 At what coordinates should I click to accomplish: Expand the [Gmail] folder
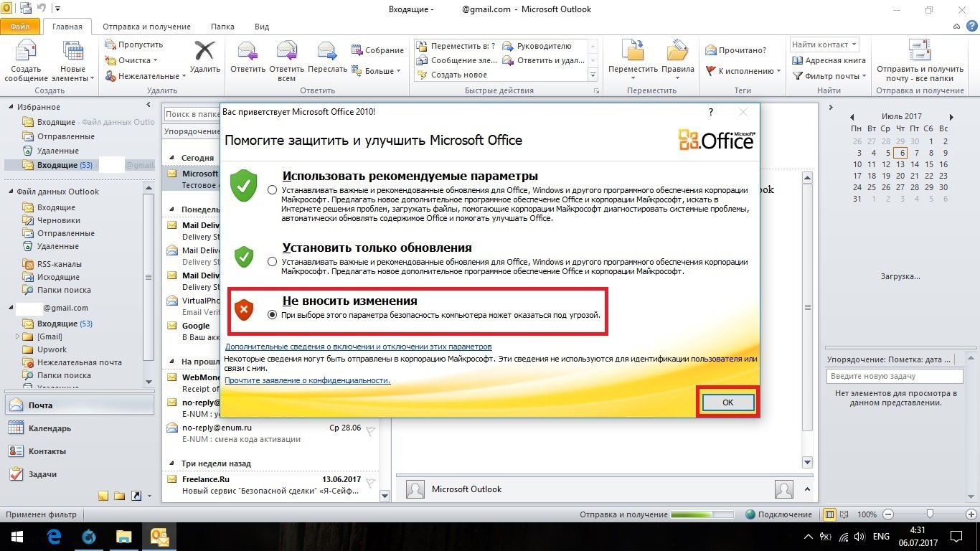click(17, 336)
